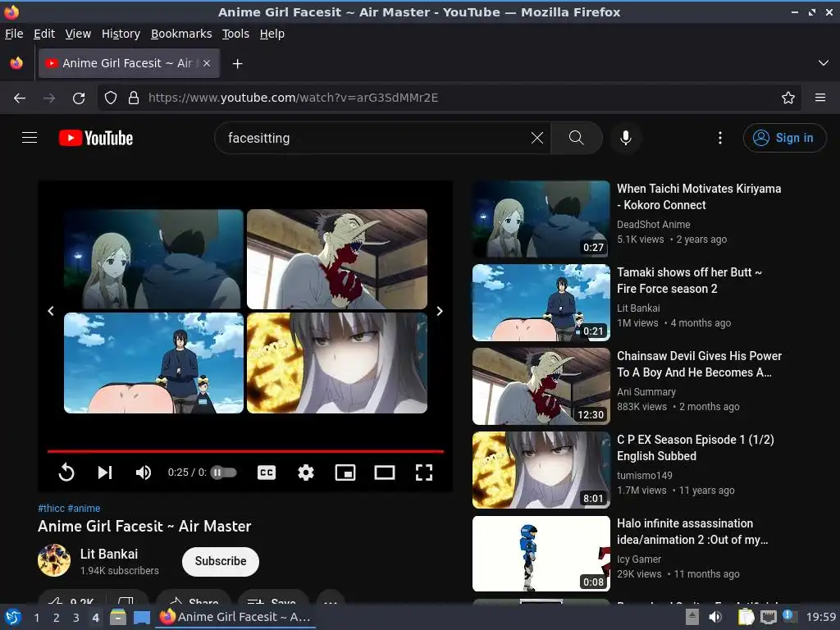Open the View menu
Image resolution: width=840 pixels, height=630 pixels.
[78, 34]
